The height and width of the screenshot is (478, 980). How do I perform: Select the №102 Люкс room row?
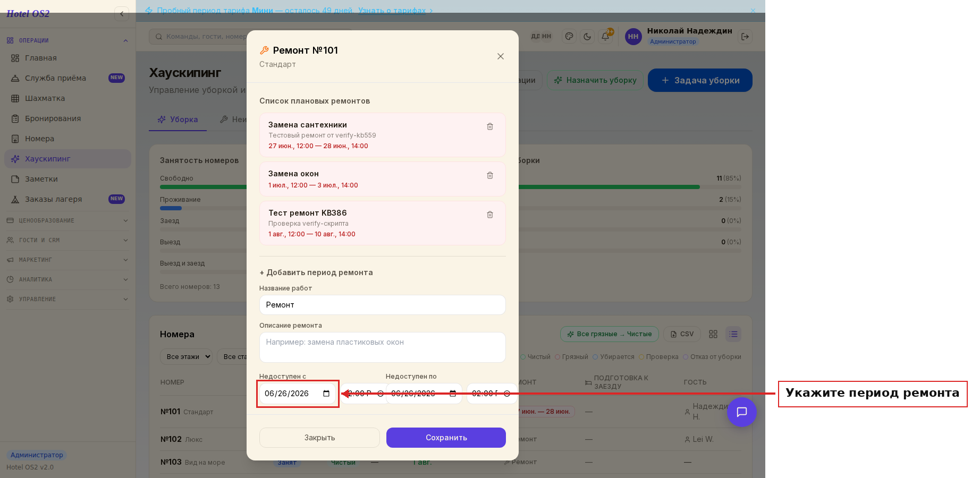(451, 439)
